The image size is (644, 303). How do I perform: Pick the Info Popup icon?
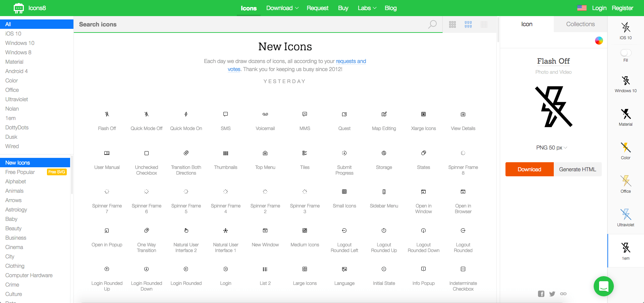click(424, 269)
